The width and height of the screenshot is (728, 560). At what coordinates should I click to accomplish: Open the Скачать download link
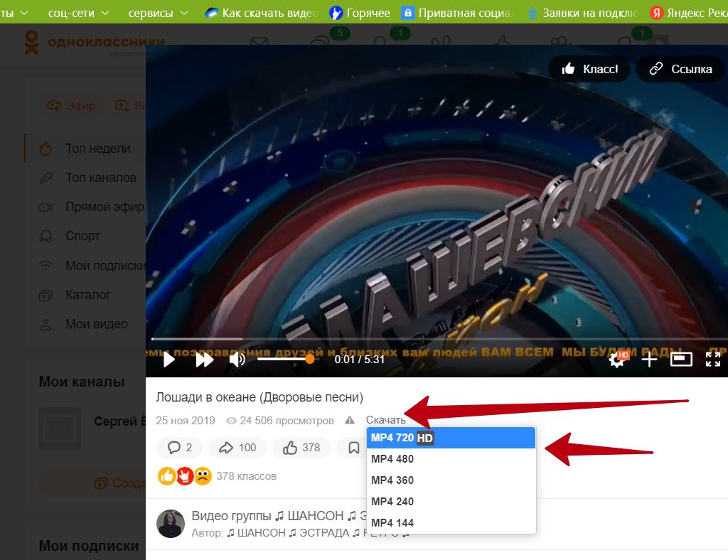coord(385,420)
